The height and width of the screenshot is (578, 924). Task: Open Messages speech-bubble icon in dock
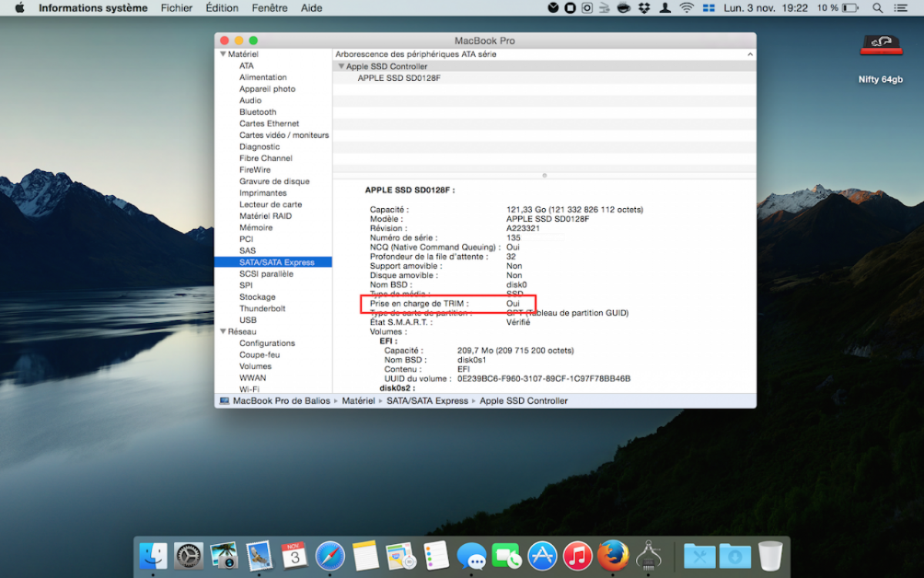[x=471, y=555]
